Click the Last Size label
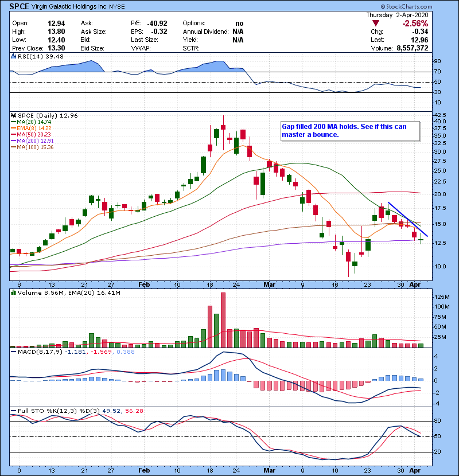Screen dimensions: 459x476 click(x=145, y=40)
